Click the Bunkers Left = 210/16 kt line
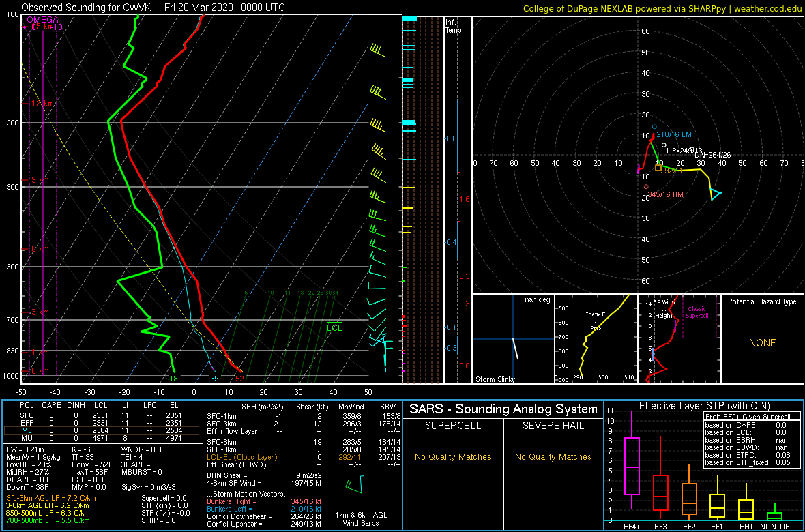 click(x=264, y=509)
